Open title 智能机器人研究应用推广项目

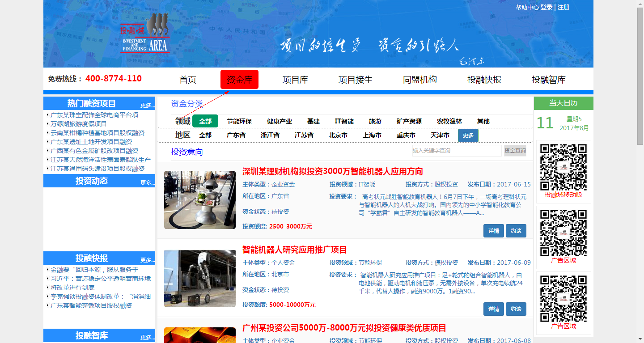coord(295,250)
